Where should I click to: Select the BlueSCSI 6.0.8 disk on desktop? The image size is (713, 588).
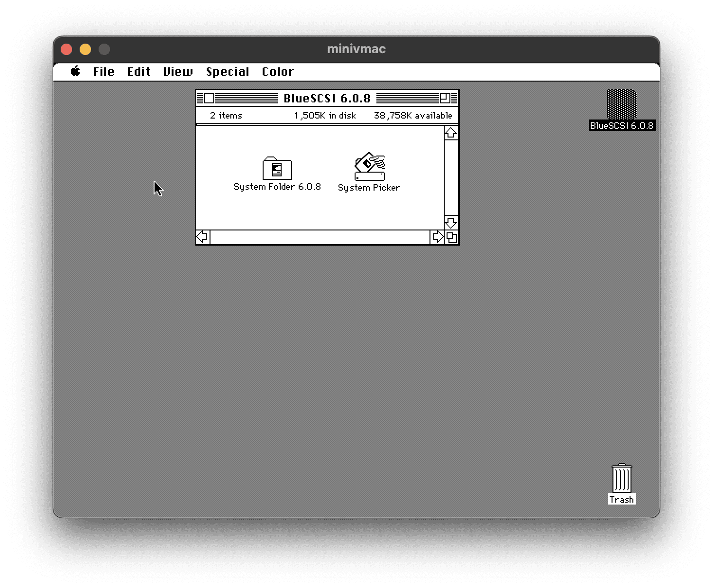[622, 105]
